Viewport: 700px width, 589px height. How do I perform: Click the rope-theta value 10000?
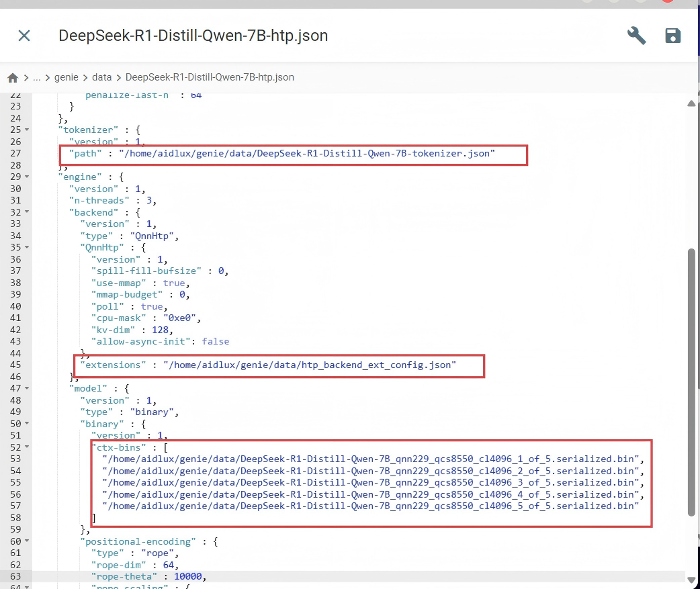click(188, 576)
